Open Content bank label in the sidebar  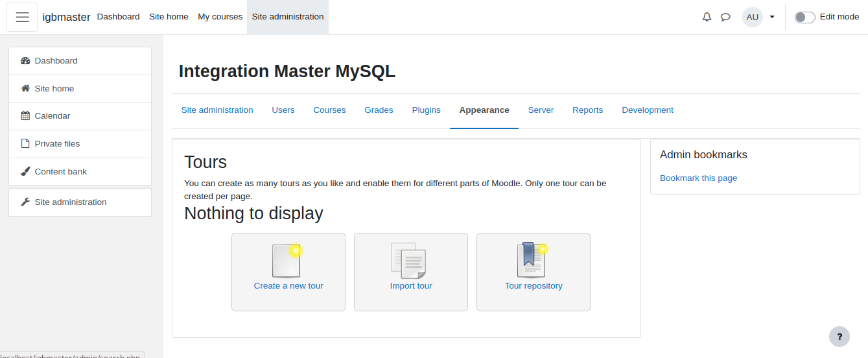tap(60, 171)
